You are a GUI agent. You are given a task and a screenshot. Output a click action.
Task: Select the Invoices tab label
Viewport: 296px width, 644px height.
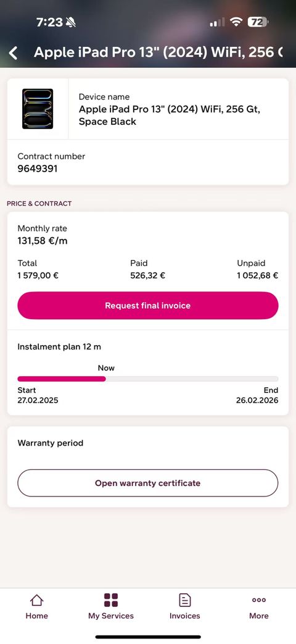[185, 616]
